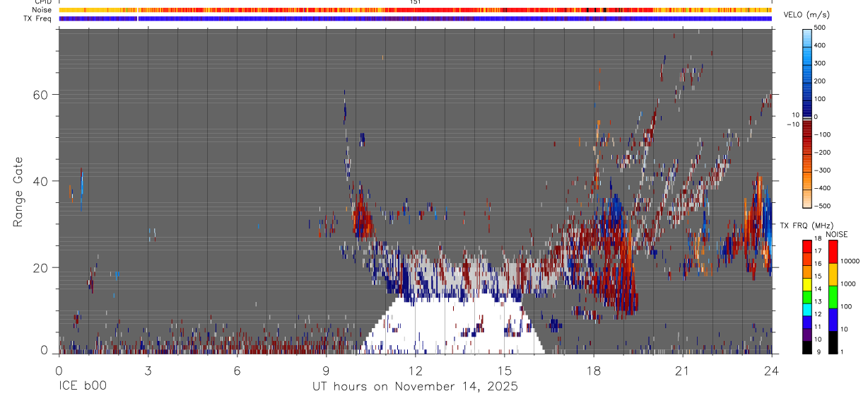The height and width of the screenshot is (401, 868).
Task: Click the 500 value on the VELO scale
Action: point(821,27)
